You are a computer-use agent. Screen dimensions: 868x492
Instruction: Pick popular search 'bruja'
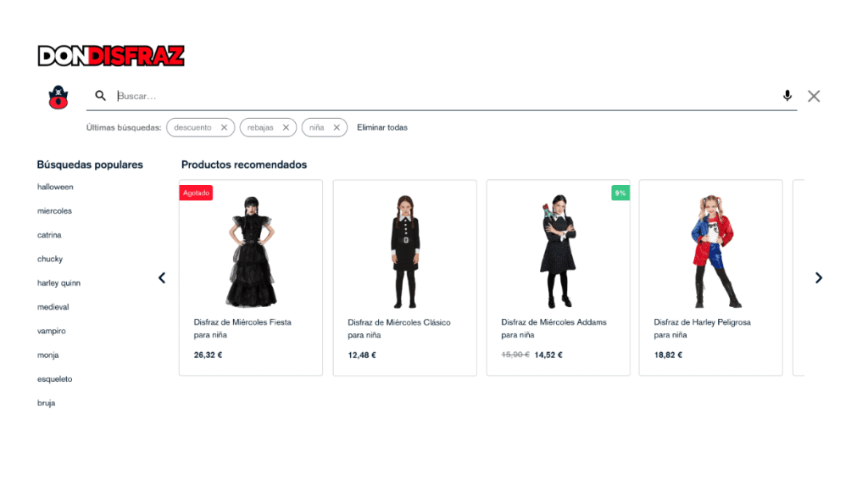(x=46, y=403)
